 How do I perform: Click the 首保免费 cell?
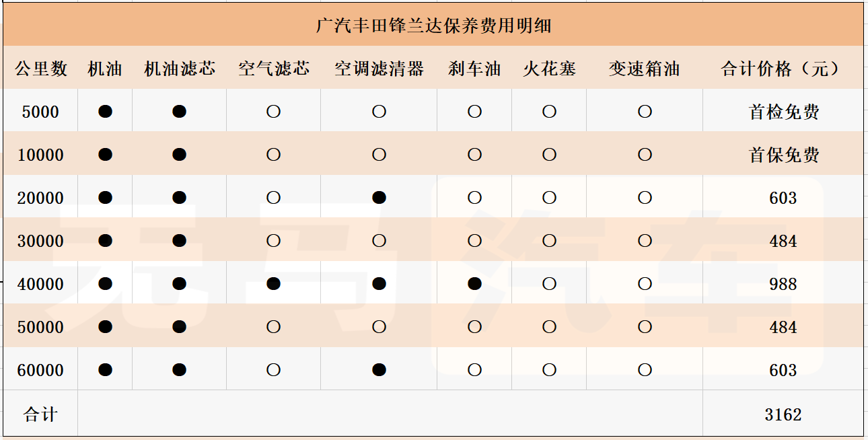click(x=783, y=155)
